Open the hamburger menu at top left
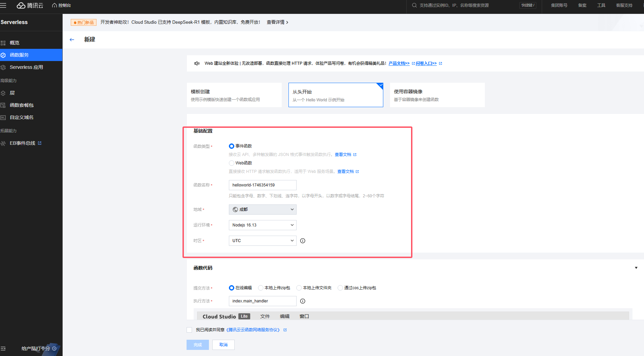The image size is (644, 356). 3,5
